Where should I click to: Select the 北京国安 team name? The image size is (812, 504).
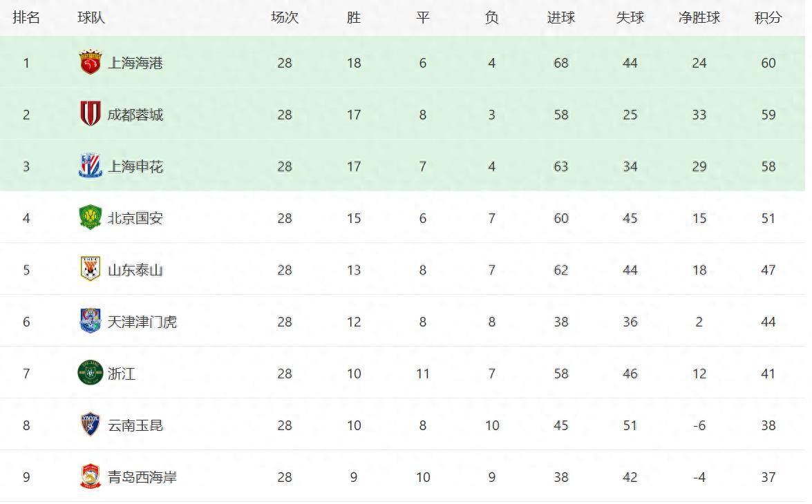click(x=135, y=218)
